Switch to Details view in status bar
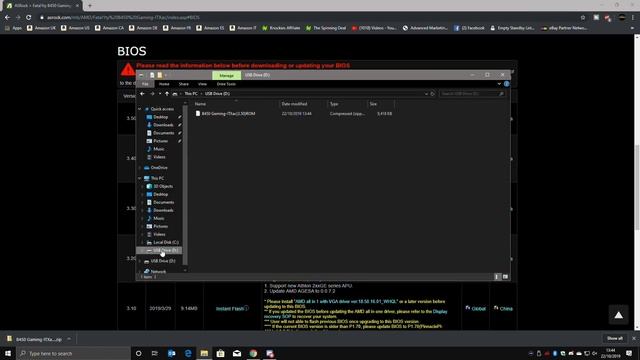Screen dimensions: 640x360 click(x=497, y=277)
